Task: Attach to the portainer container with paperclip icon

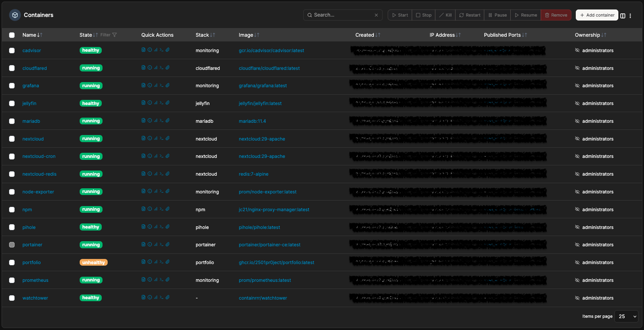Action: coord(168,244)
